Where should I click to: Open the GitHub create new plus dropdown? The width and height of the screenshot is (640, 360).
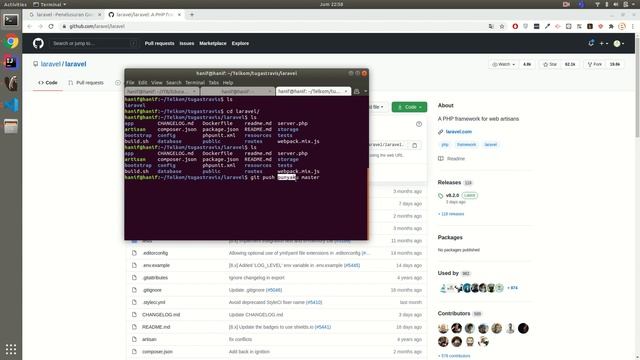click(x=604, y=43)
